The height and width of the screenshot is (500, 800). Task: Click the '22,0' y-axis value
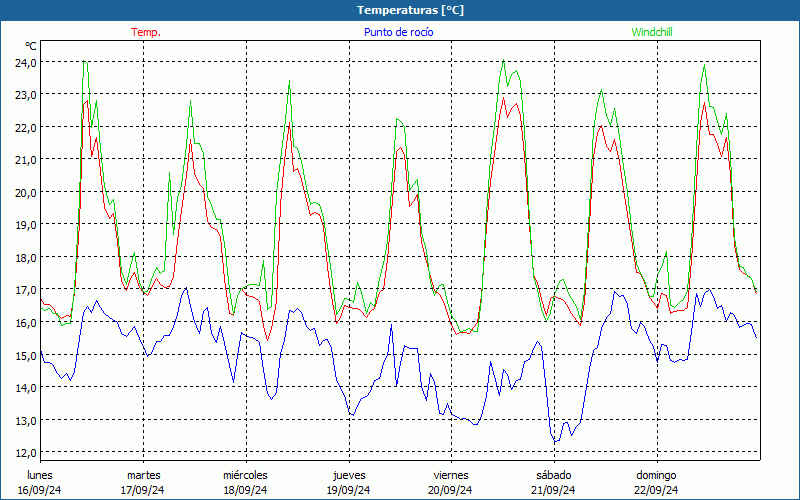pyautogui.click(x=26, y=128)
